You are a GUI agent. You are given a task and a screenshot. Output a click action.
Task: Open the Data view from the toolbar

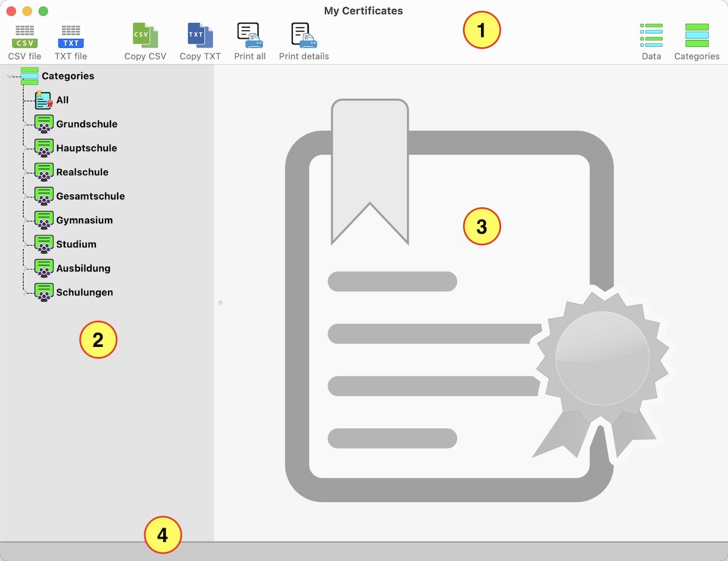tap(652, 35)
